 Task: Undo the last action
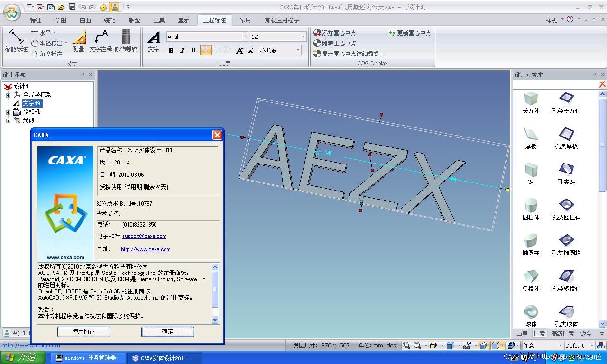pos(83,7)
